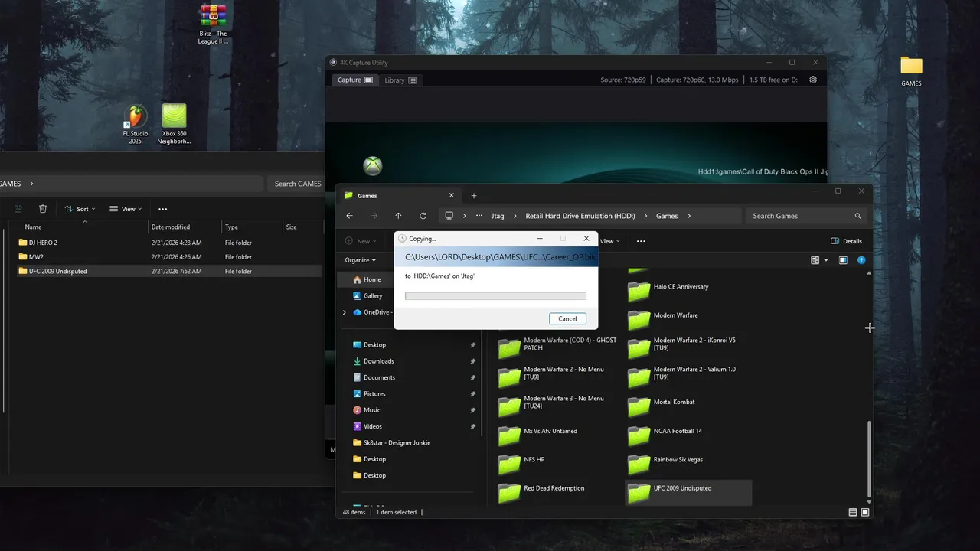Click the Games window vertical scrollbar
The width and height of the screenshot is (980, 551).
pyautogui.click(x=869, y=458)
